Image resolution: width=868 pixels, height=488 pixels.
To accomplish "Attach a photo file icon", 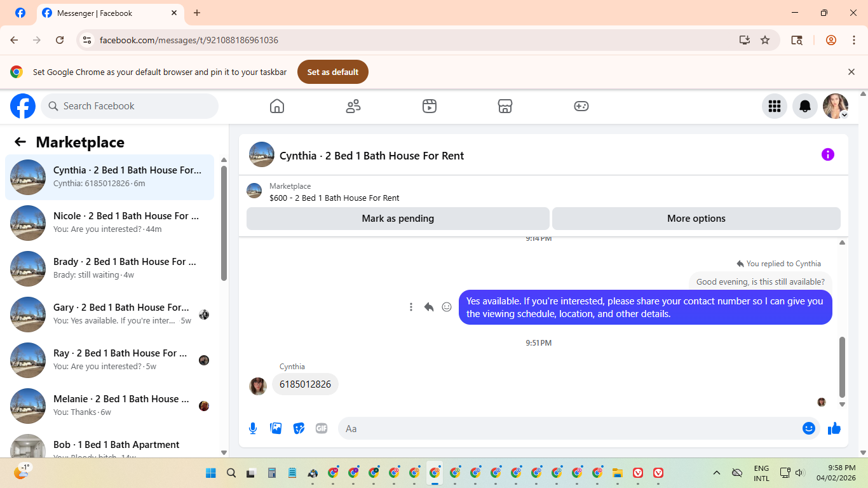I will tap(276, 428).
